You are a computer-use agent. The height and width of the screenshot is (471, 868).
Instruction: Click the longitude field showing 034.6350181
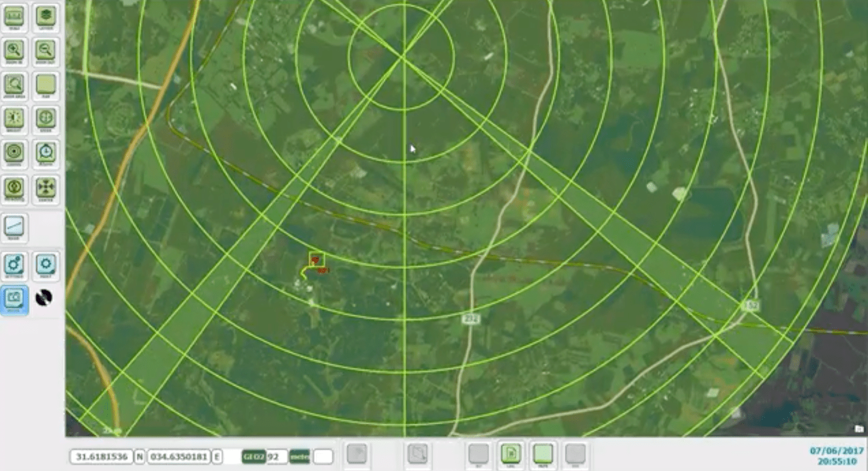(178, 456)
